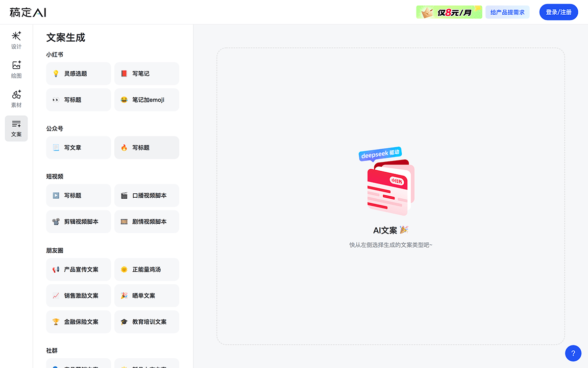Choose the flame 写标题 option under 公众号
Screen dimensions: 588x368
[x=147, y=147]
